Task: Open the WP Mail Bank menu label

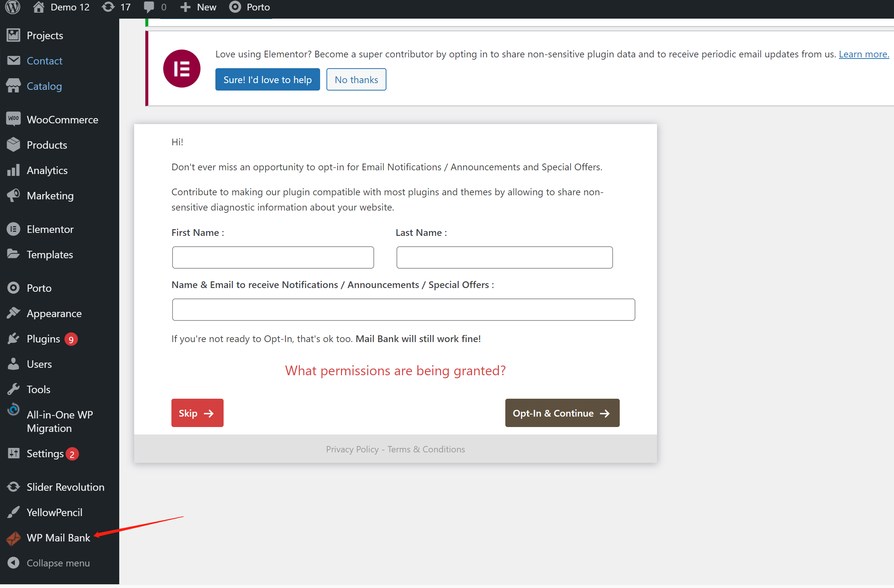Action: click(59, 538)
